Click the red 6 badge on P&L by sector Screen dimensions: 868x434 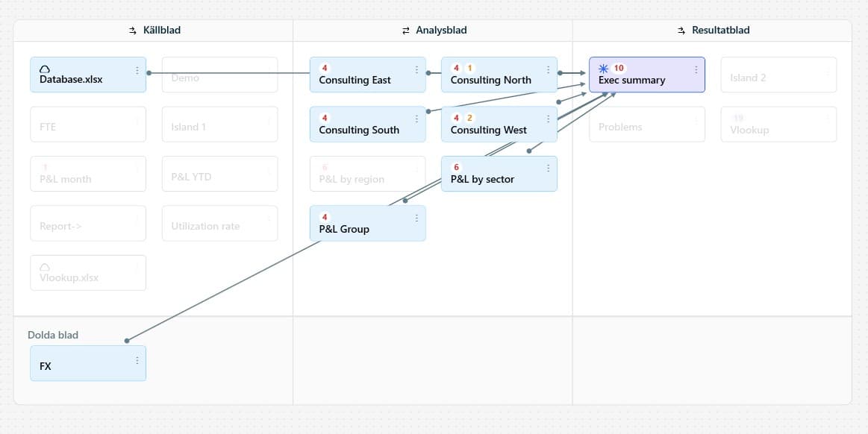(x=457, y=167)
